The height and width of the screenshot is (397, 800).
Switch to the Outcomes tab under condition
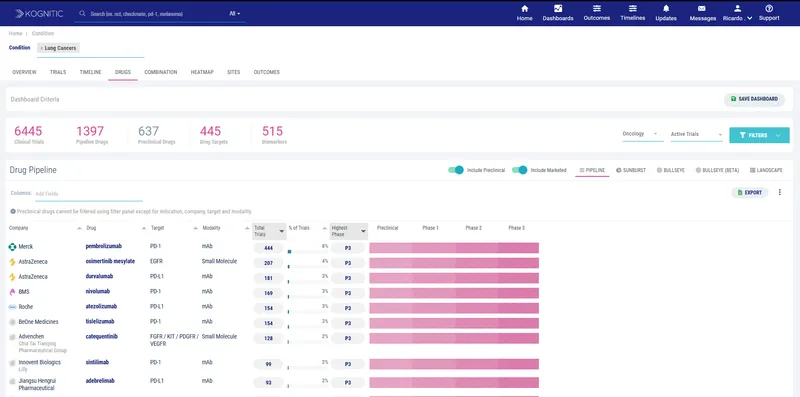(266, 72)
